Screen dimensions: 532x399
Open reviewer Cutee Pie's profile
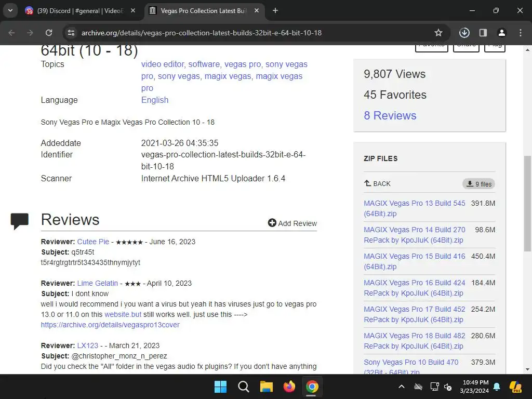point(93,242)
